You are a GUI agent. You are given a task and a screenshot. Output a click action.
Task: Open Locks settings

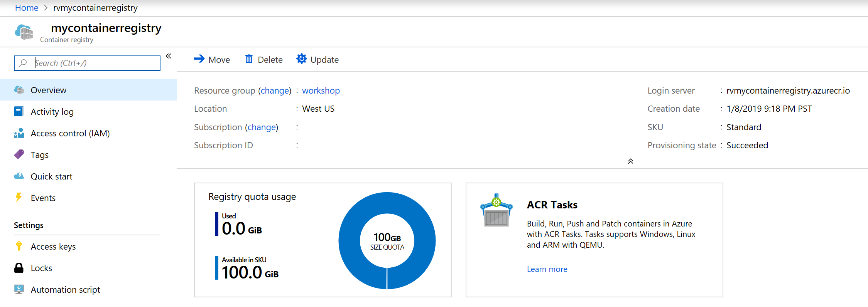pyautogui.click(x=88, y=268)
